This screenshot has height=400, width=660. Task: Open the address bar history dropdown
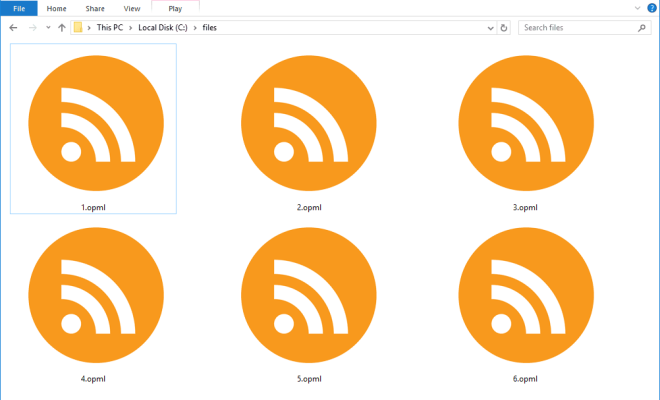[x=490, y=28]
